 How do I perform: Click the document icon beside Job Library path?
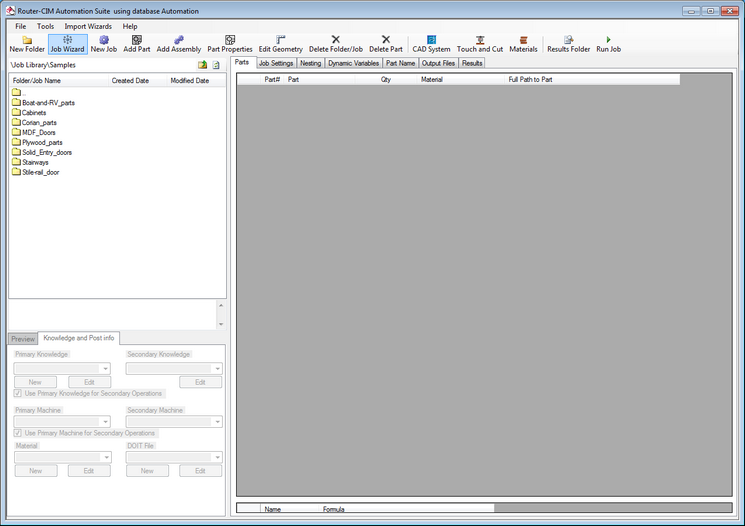216,65
